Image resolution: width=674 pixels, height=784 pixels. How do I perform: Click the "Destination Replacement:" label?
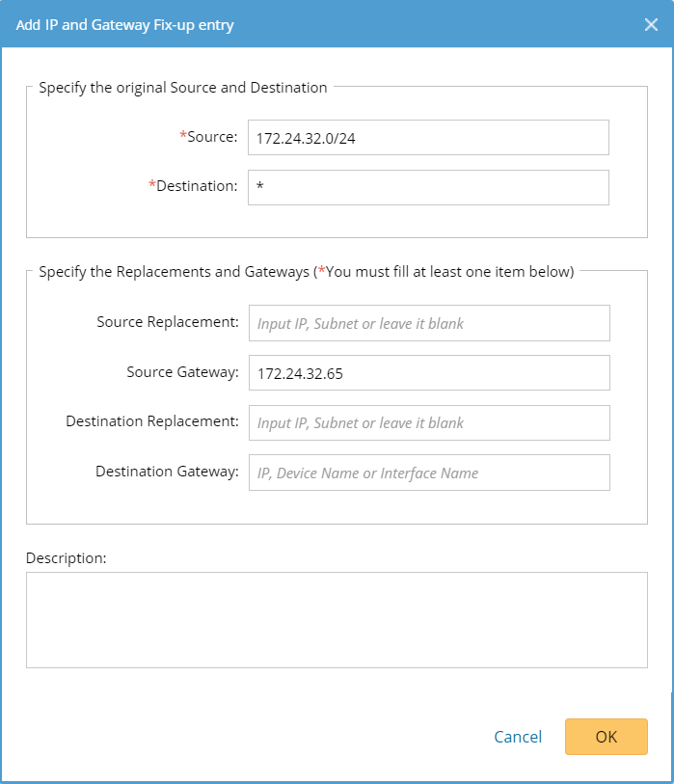152,421
